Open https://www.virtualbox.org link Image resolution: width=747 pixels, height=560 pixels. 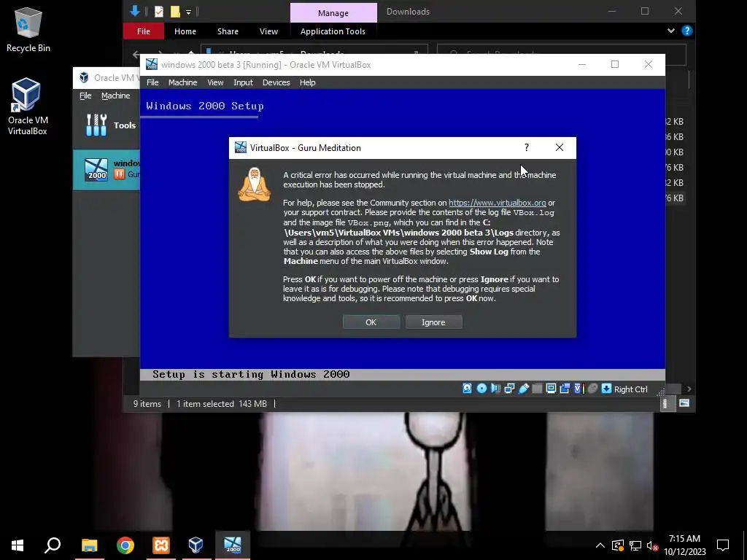(497, 203)
